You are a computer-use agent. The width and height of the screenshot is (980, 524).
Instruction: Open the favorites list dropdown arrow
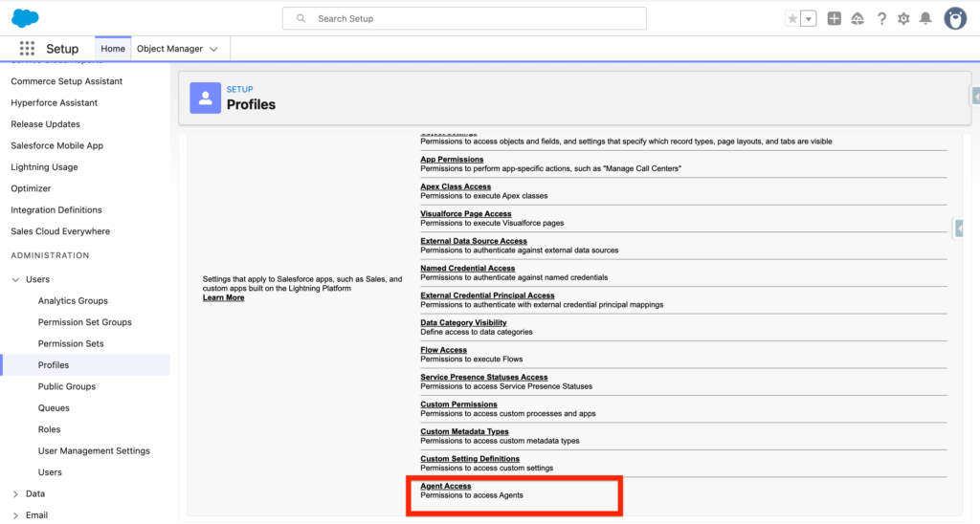point(809,19)
